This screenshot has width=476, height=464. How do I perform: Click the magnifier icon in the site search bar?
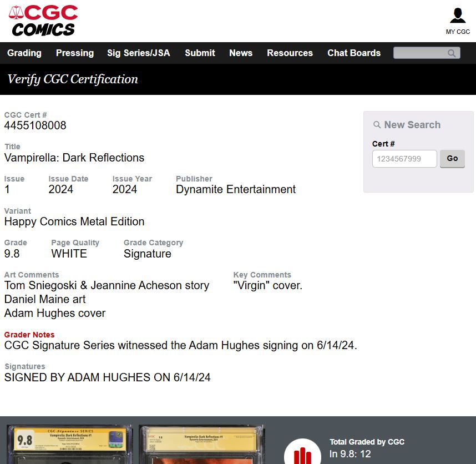click(452, 53)
